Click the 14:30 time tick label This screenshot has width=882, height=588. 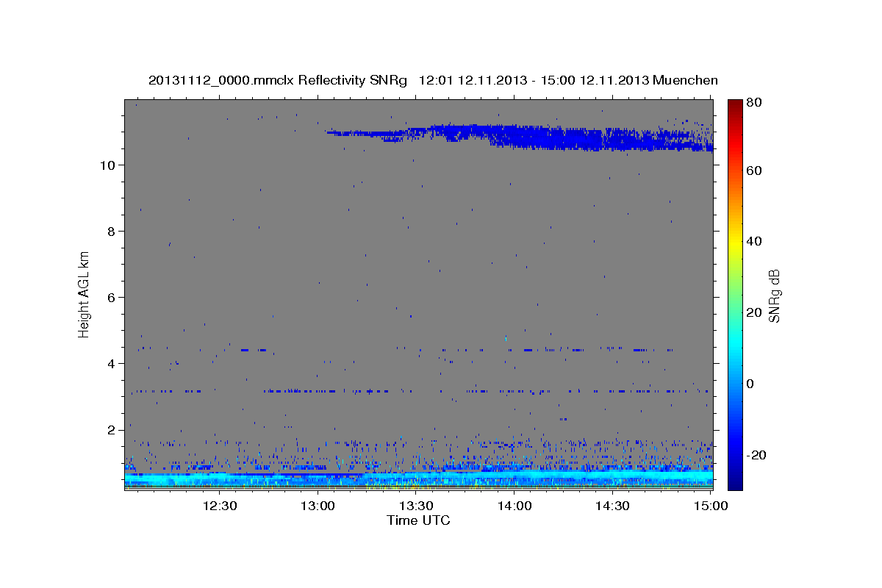tap(613, 506)
